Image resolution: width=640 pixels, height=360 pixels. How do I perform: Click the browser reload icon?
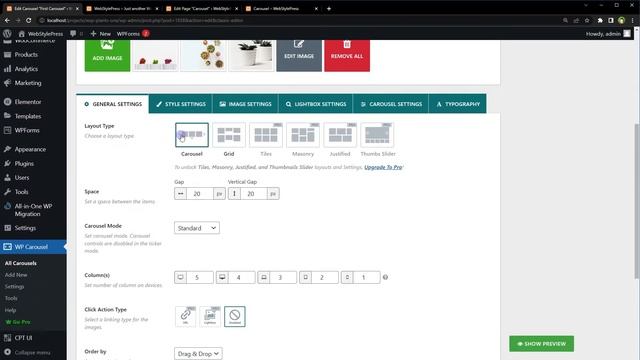click(29, 20)
